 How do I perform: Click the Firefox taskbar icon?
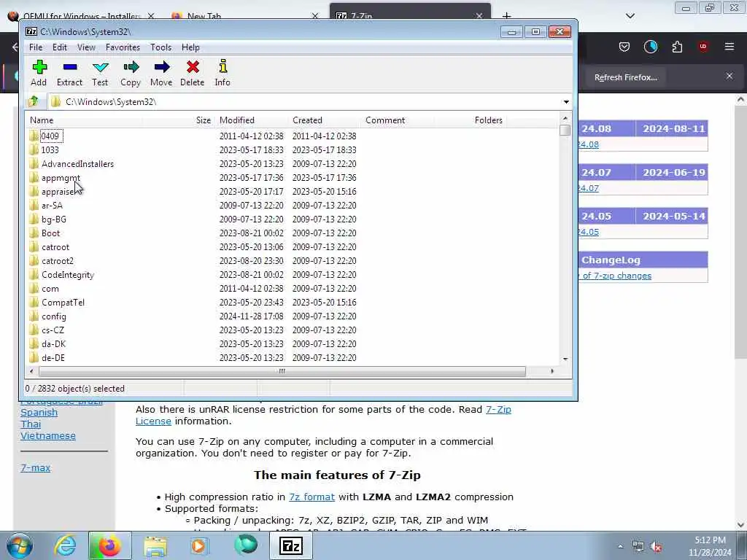point(109,545)
